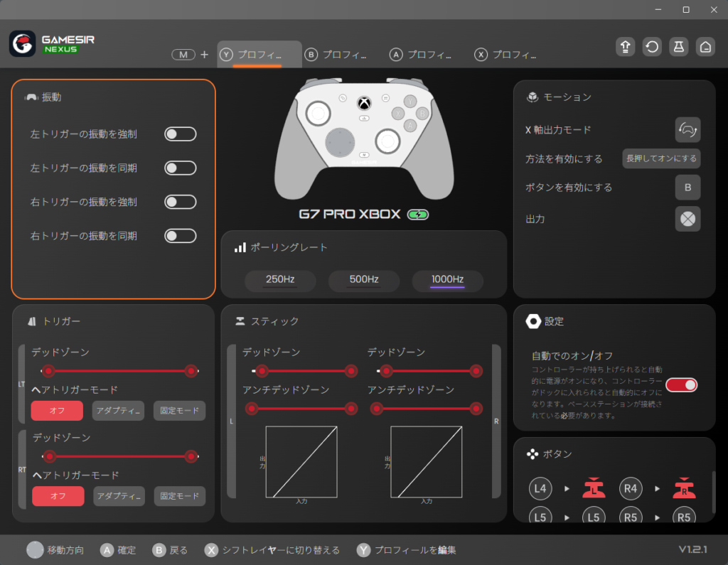Screen dimensions: 728x565
Task: Set polling rate to 250Hz
Action: pyautogui.click(x=280, y=280)
